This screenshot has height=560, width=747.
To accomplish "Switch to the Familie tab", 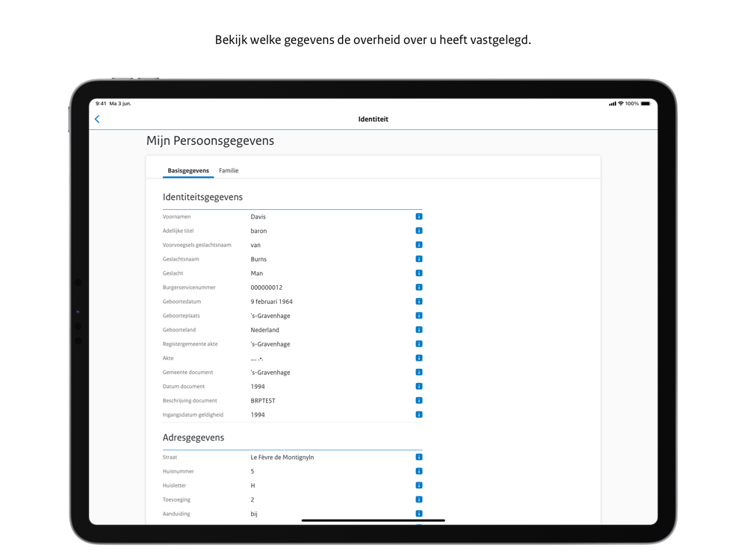I will point(229,170).
